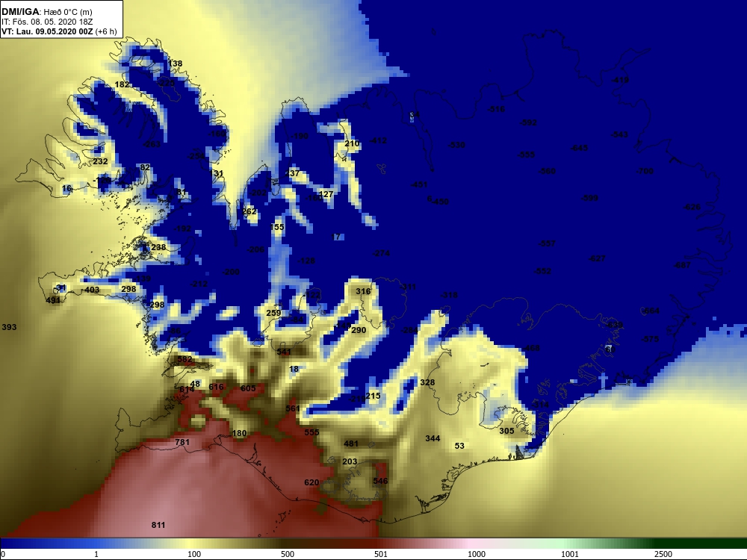Click the map value '210'

tap(352, 143)
